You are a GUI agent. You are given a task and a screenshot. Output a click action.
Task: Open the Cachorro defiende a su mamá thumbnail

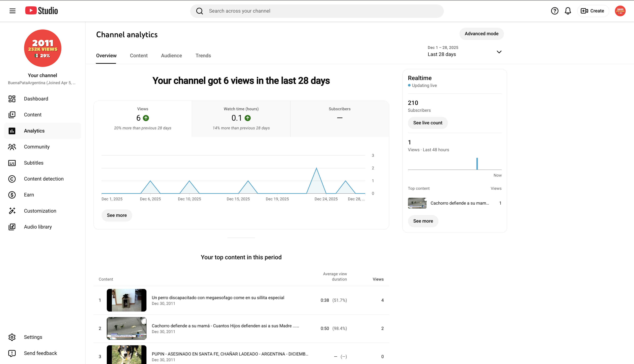coord(126,328)
